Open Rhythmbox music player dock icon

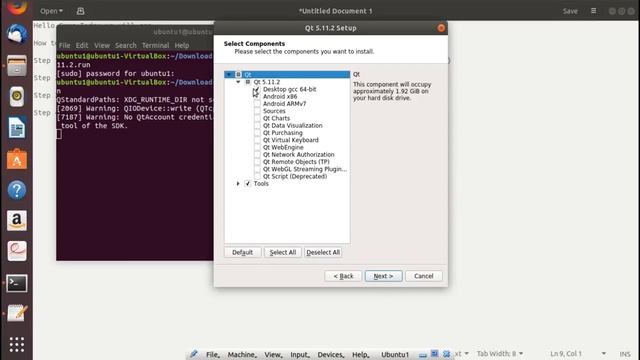(17, 96)
